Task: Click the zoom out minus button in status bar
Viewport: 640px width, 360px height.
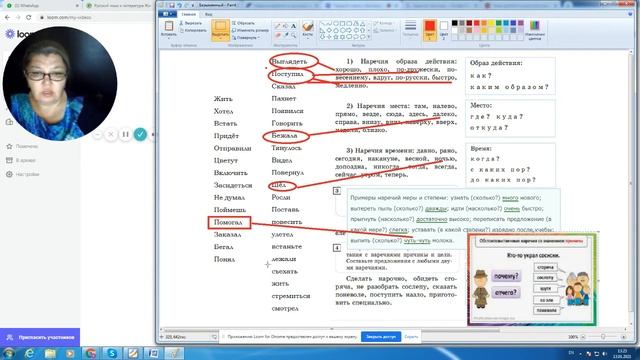Action: [583, 337]
